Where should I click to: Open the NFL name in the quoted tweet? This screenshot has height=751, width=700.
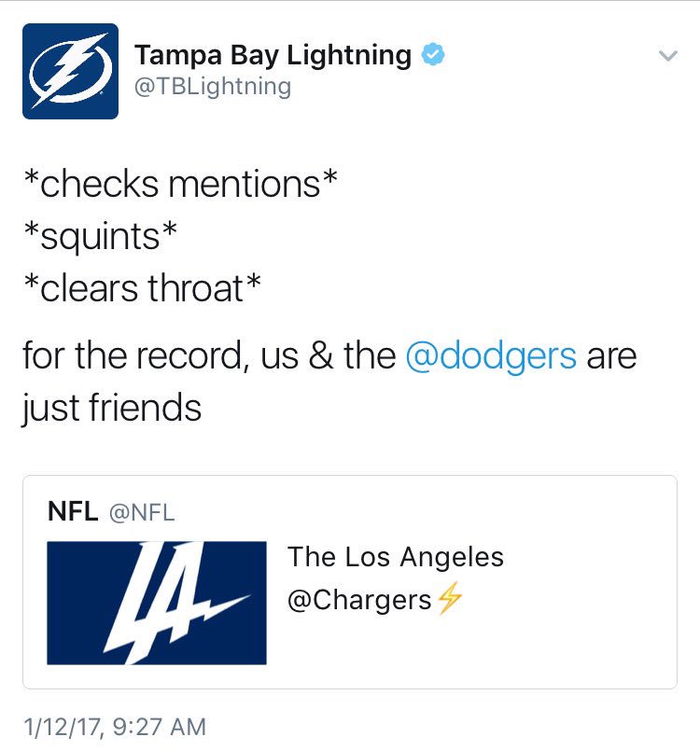pos(73,511)
